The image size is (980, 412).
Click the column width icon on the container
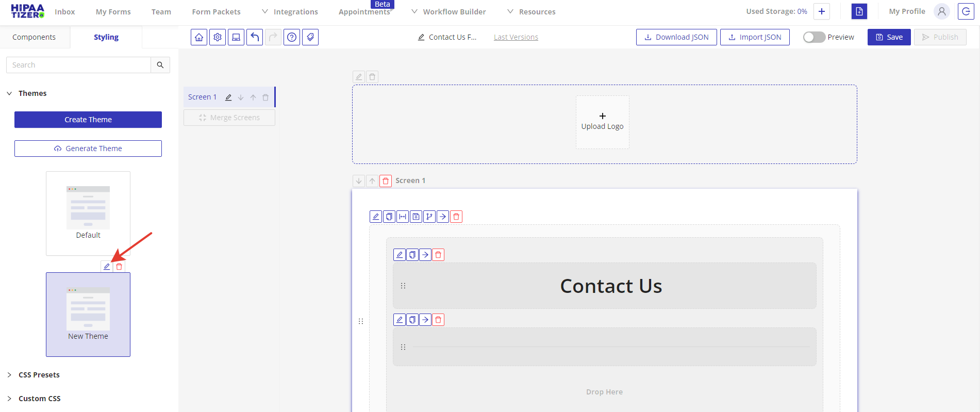point(403,217)
